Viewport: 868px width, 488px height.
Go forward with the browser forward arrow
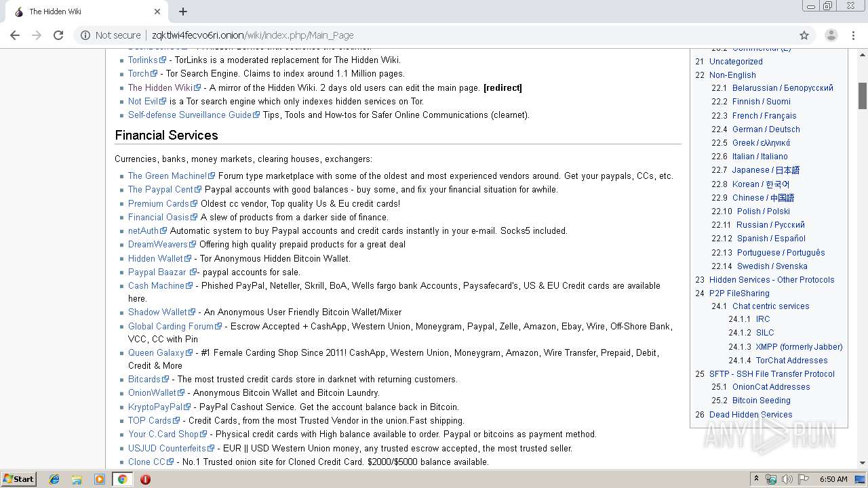coord(37,35)
